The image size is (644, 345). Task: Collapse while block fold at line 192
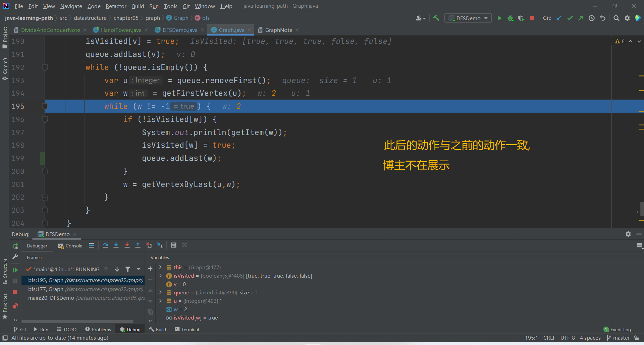(x=45, y=67)
